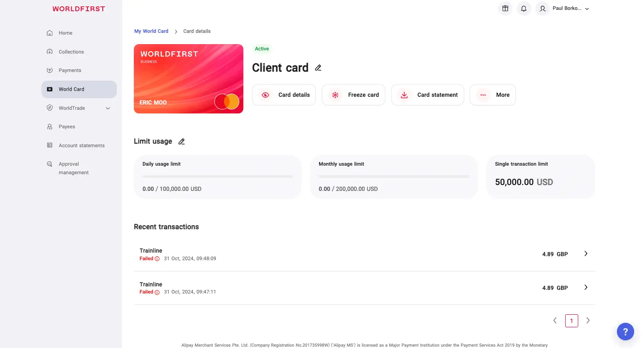The image size is (644, 348).
Task: Click the gift box icon in header
Action: [x=505, y=9]
